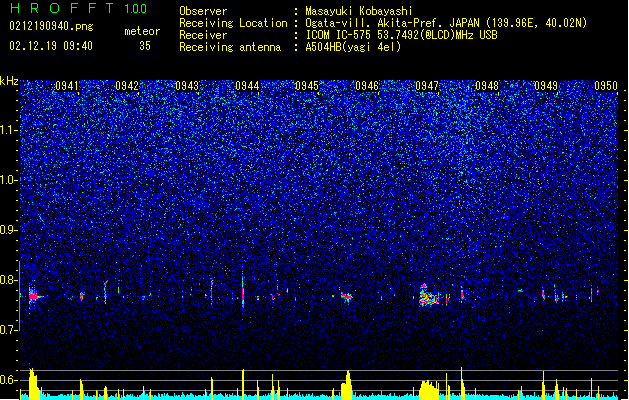This screenshot has width=629, height=400.
Task: Click the Receiving antenna label
Action: (230, 47)
